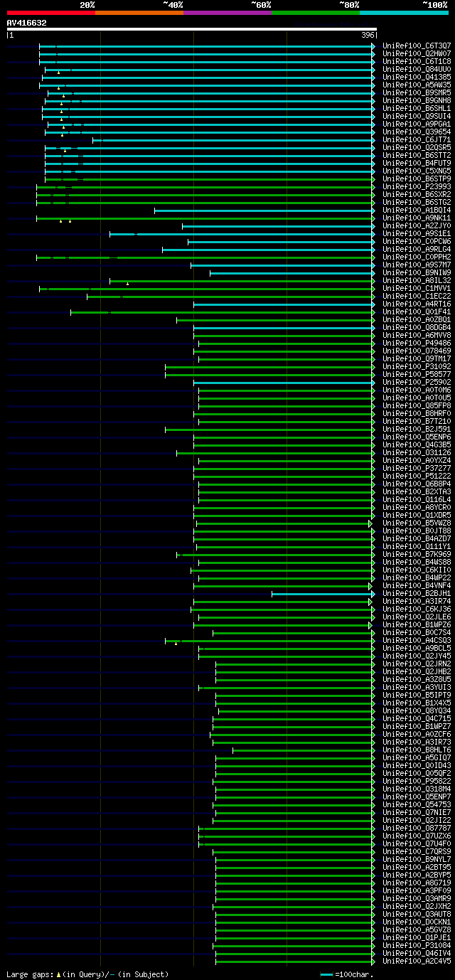Select hit label UniRef100_B6SHL1
455x980 pixels.
(x=417, y=108)
